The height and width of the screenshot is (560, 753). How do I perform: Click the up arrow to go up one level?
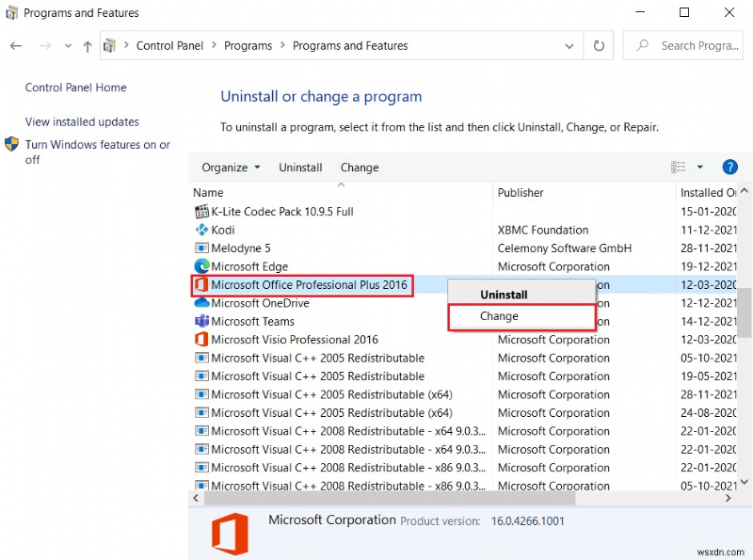(87, 45)
